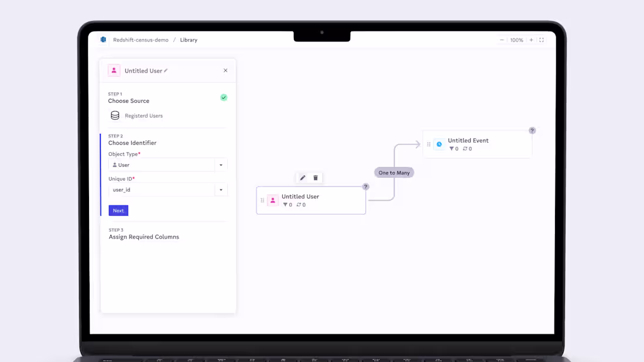
Task: Click the help icon on Untitled Event node
Action: 532,130
